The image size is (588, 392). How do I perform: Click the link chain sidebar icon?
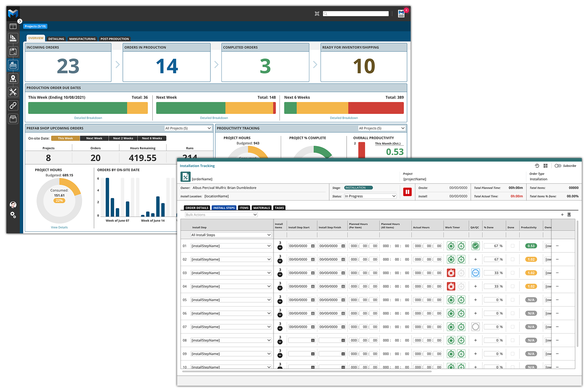[13, 105]
